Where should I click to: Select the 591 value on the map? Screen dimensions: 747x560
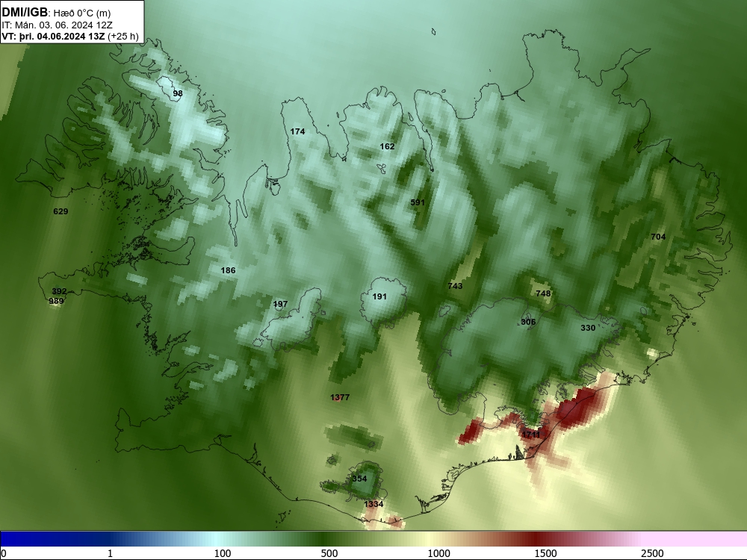tap(418, 202)
